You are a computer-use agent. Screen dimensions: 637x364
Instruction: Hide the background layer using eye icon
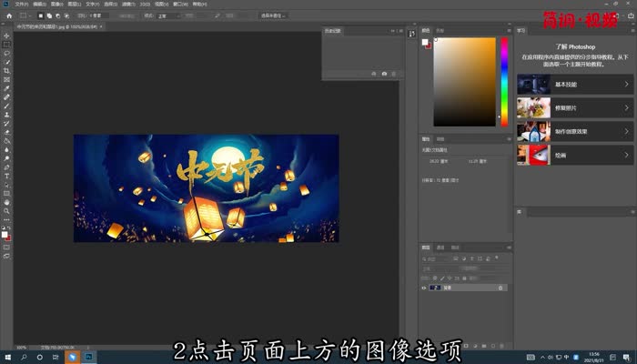coord(424,288)
